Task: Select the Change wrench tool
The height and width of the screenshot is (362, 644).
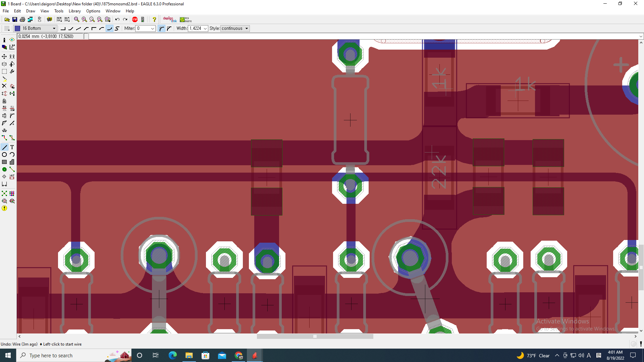Action: click(x=12, y=71)
